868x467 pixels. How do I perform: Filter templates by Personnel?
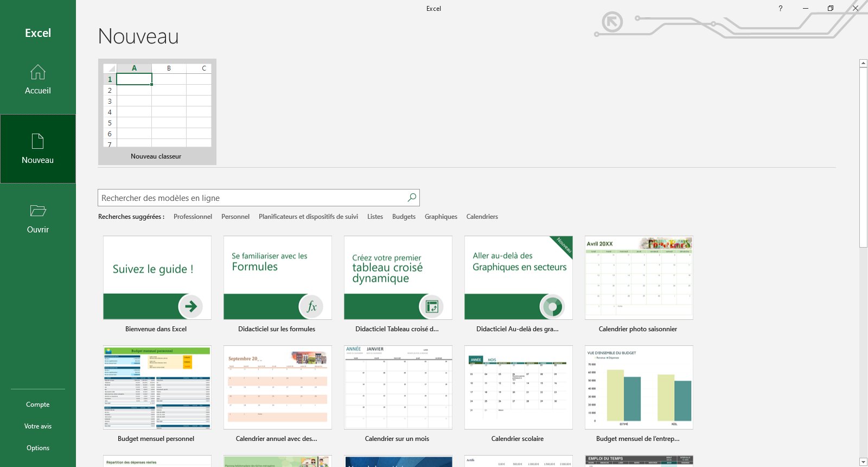(235, 217)
